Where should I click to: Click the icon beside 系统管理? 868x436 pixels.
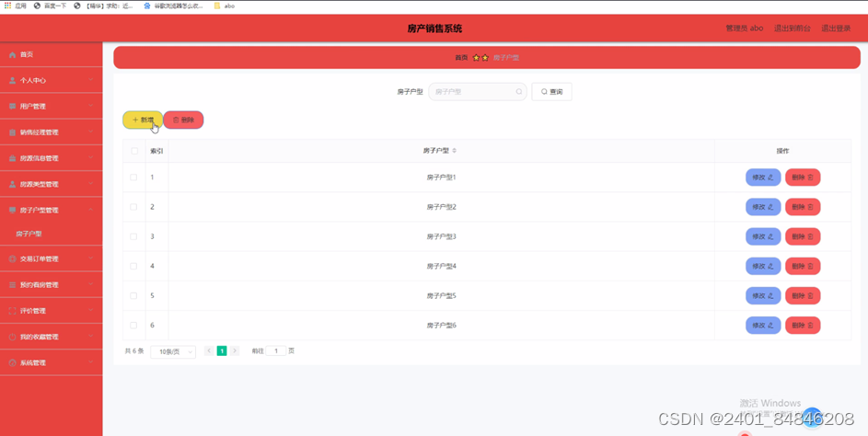pyautogui.click(x=12, y=363)
